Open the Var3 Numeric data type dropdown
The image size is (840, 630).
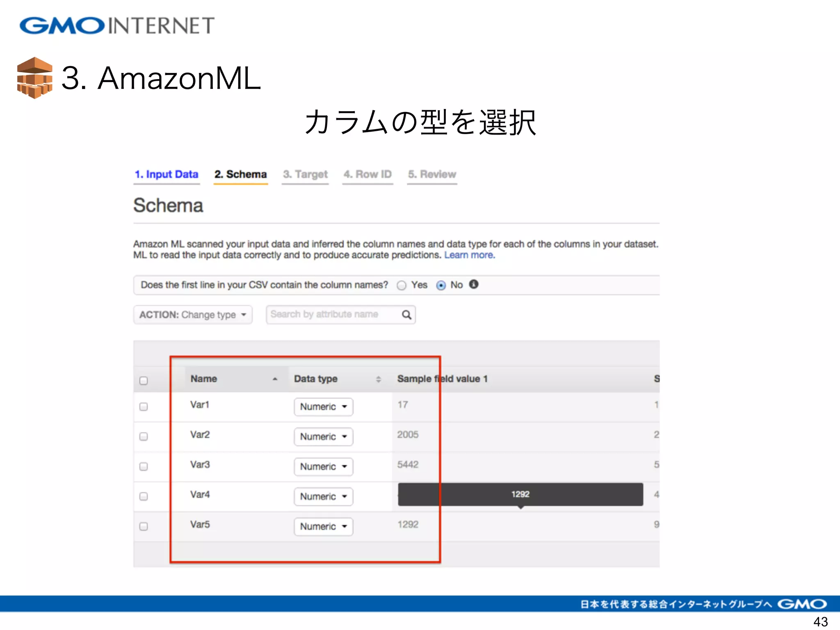click(323, 466)
